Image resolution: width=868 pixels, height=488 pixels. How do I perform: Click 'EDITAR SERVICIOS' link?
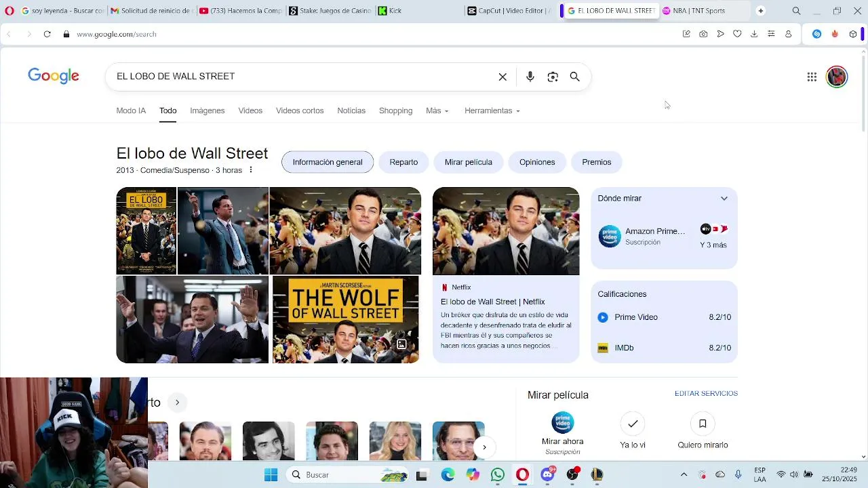point(706,393)
